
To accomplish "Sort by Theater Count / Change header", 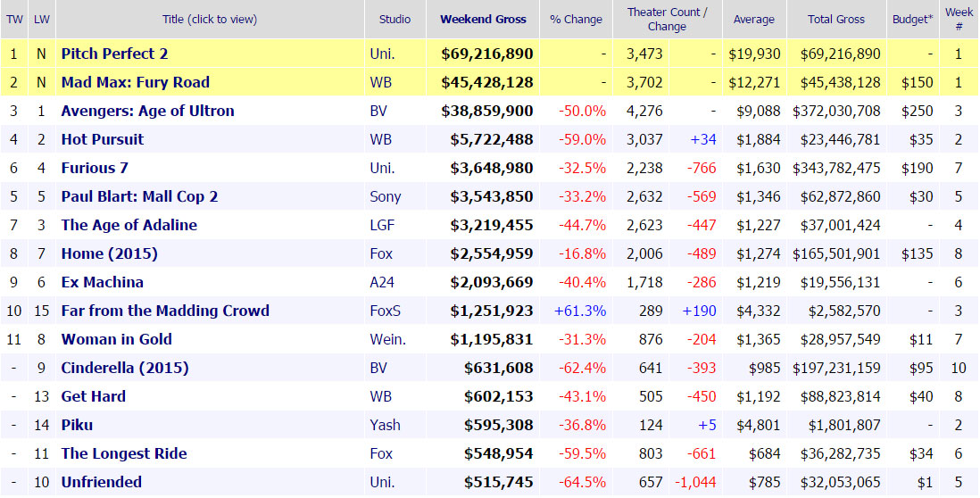I will pos(667,20).
